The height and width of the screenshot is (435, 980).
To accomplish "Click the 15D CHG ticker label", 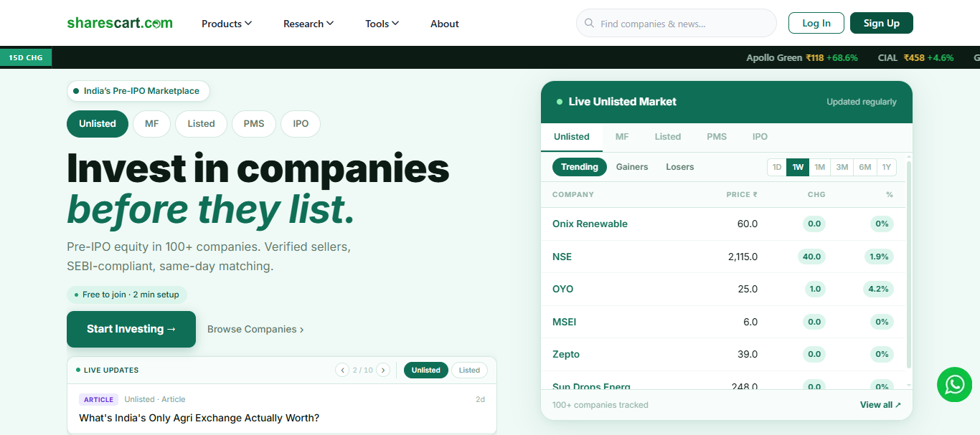I will coord(26,57).
